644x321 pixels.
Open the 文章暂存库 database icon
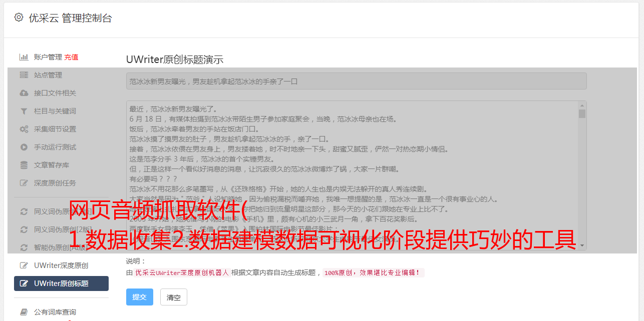(24, 165)
